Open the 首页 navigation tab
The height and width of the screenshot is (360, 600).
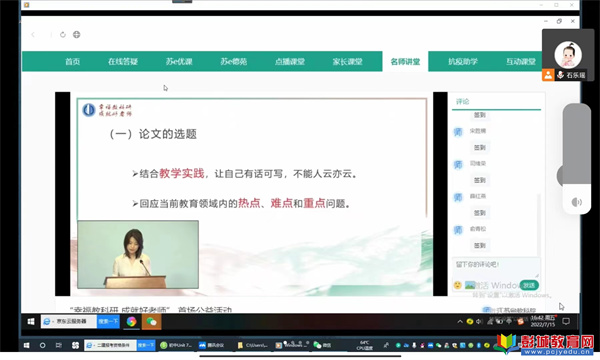point(72,62)
